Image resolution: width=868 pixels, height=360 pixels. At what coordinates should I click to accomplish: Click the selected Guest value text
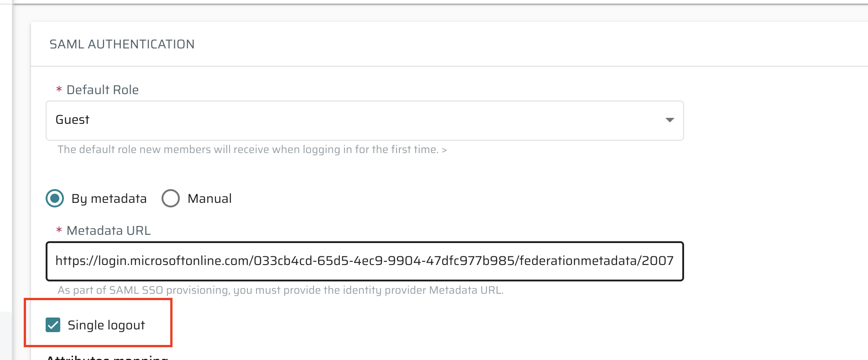point(72,120)
